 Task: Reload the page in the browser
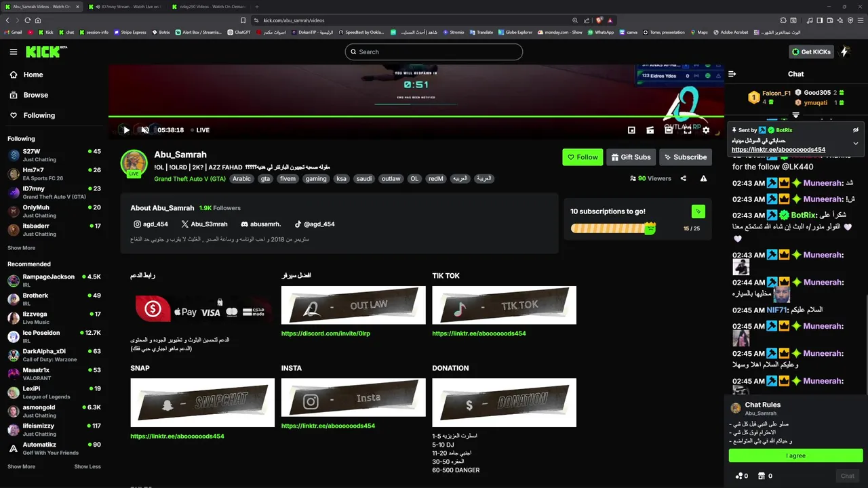tap(28, 20)
